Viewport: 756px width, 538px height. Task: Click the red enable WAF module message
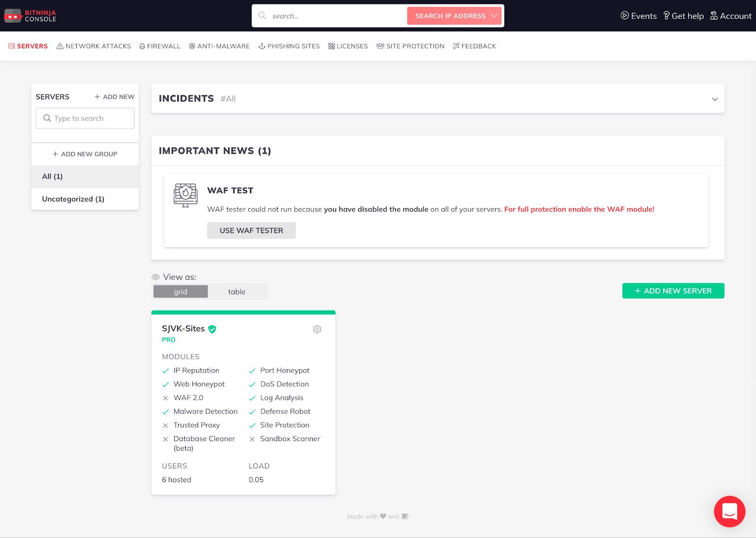tap(579, 209)
